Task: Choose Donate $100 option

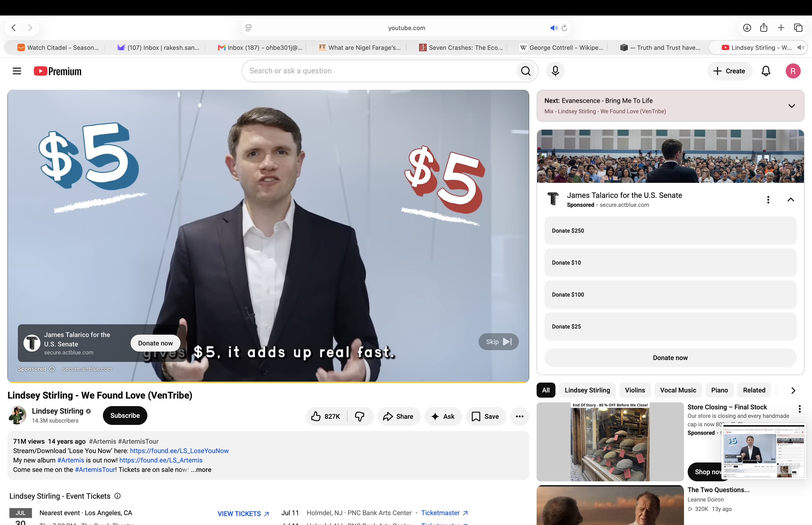Action: [670, 295]
